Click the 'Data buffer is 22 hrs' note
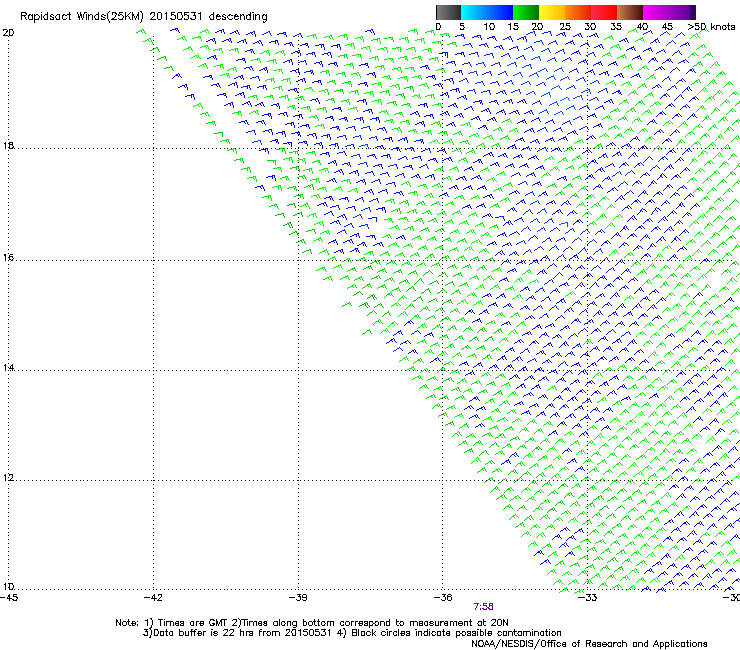This screenshot has height=650, width=740. pos(352,633)
